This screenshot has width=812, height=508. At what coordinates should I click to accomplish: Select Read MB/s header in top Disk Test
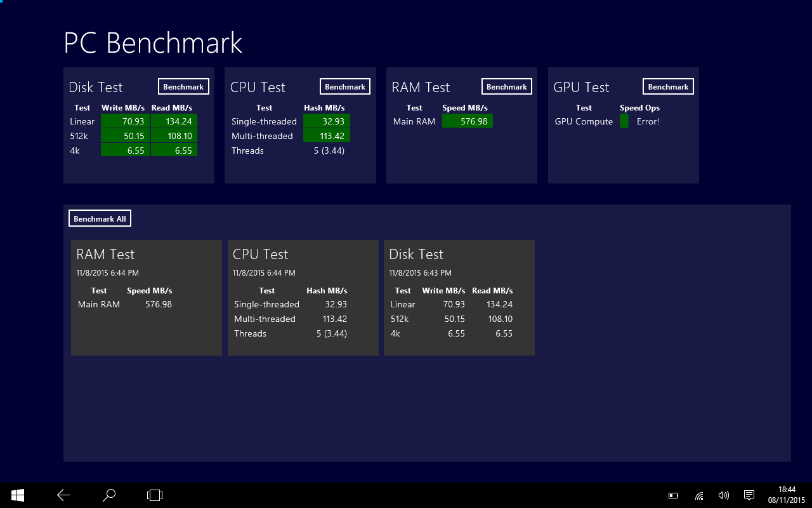172,108
